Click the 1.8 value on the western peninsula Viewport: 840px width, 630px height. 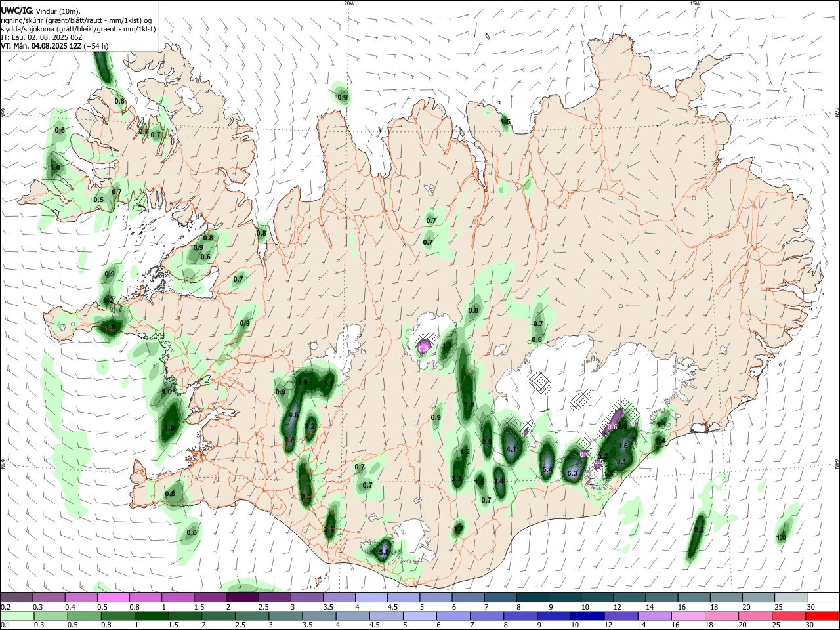111,327
